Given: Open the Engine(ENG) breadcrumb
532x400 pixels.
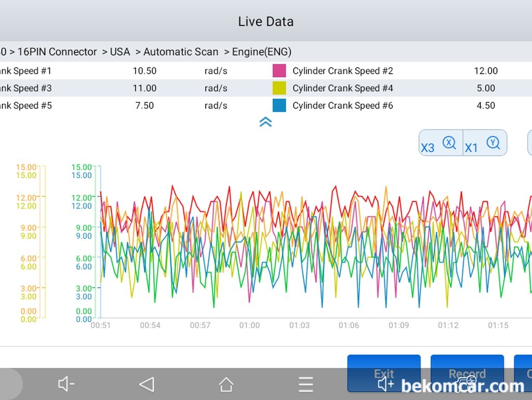Looking at the screenshot, I should pos(262,51).
